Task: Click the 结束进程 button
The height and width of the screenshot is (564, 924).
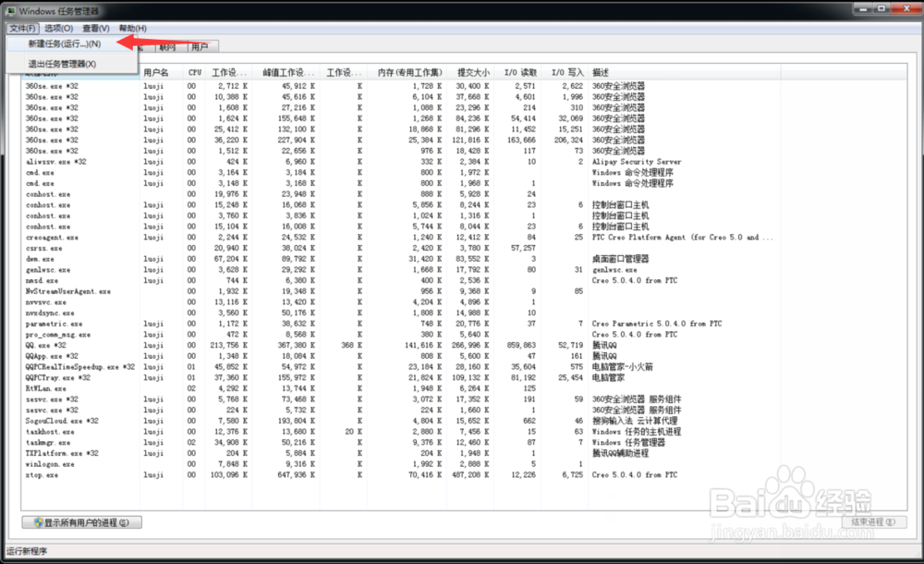Action: pos(873,522)
